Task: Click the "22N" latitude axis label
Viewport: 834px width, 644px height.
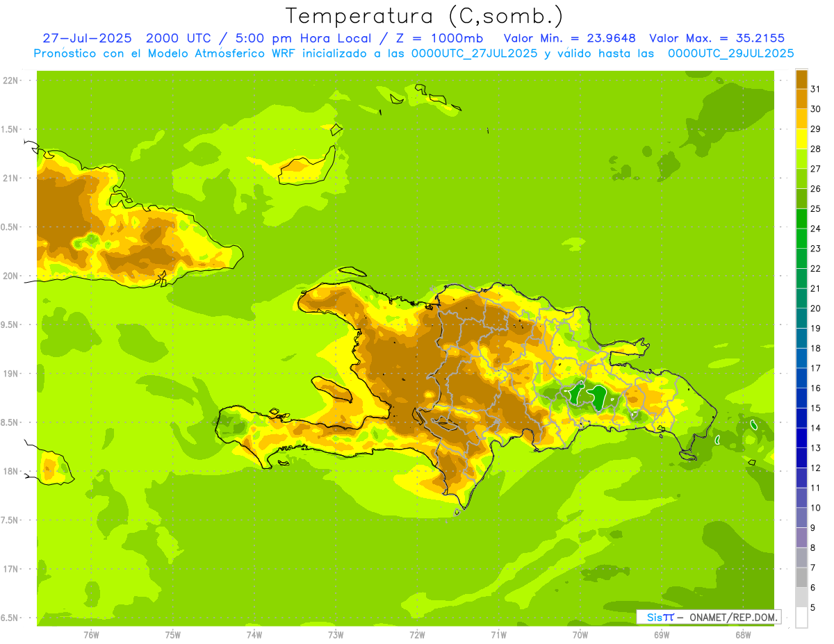Action: (x=11, y=81)
